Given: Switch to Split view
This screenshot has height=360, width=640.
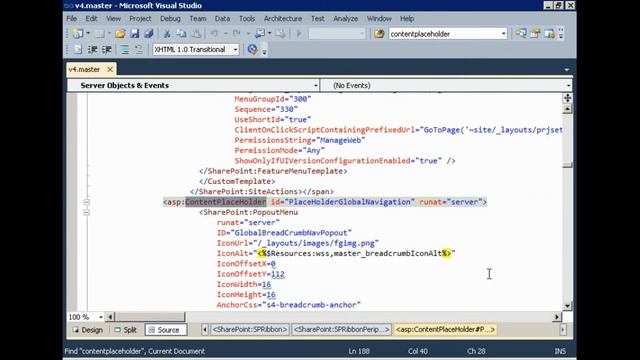Looking at the screenshot, I should [x=126, y=330].
